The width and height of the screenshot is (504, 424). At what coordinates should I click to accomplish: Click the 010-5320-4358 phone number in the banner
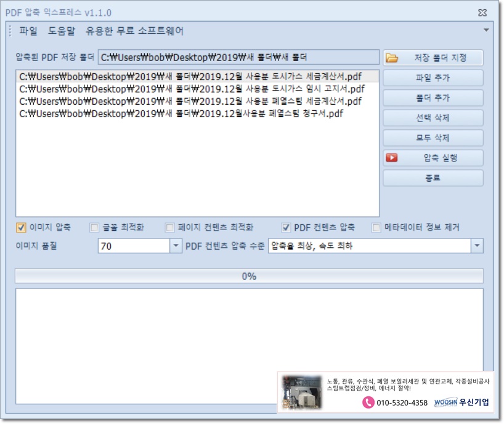pyautogui.click(x=402, y=402)
